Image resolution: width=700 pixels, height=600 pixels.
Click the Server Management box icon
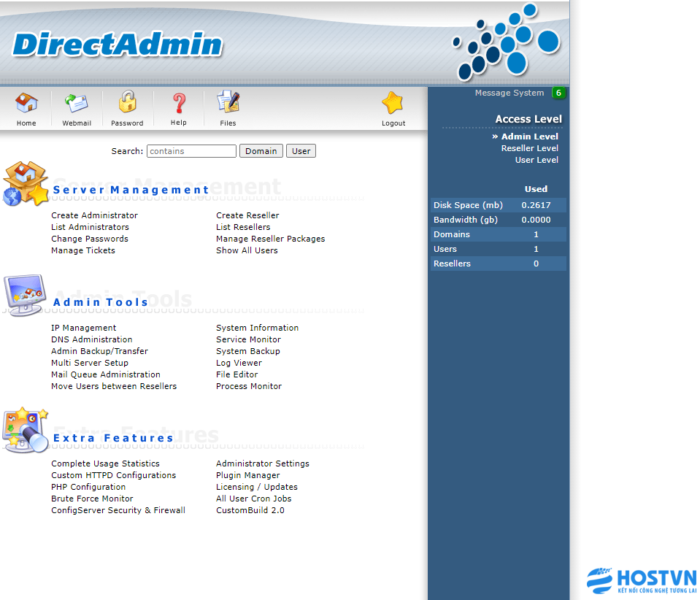26,183
